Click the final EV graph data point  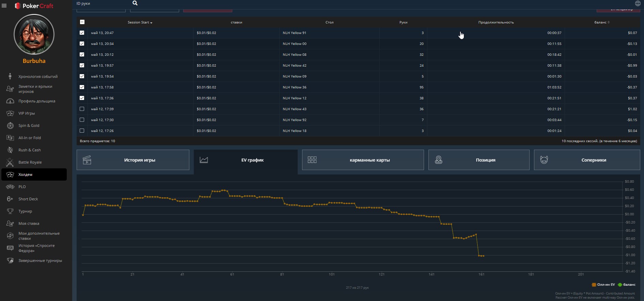click(484, 256)
